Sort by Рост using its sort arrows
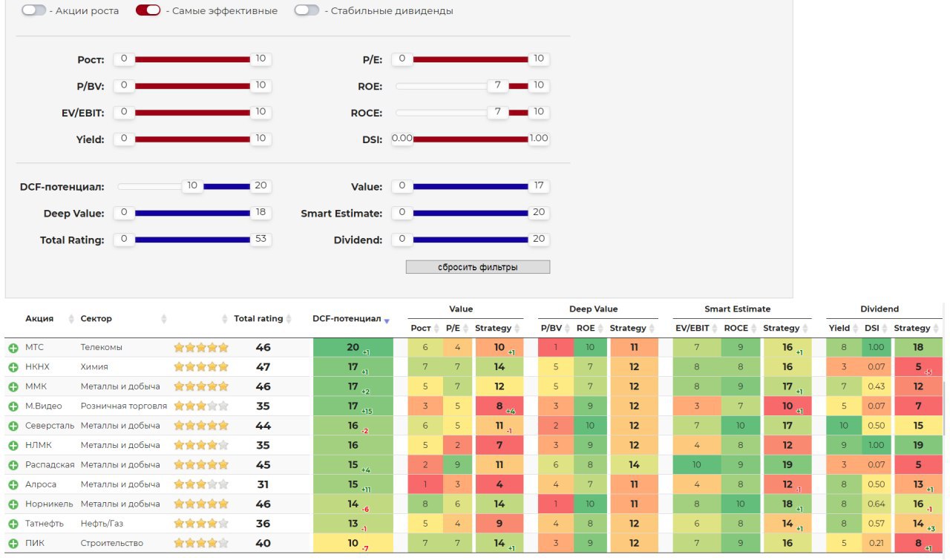950x560 pixels. [436, 329]
